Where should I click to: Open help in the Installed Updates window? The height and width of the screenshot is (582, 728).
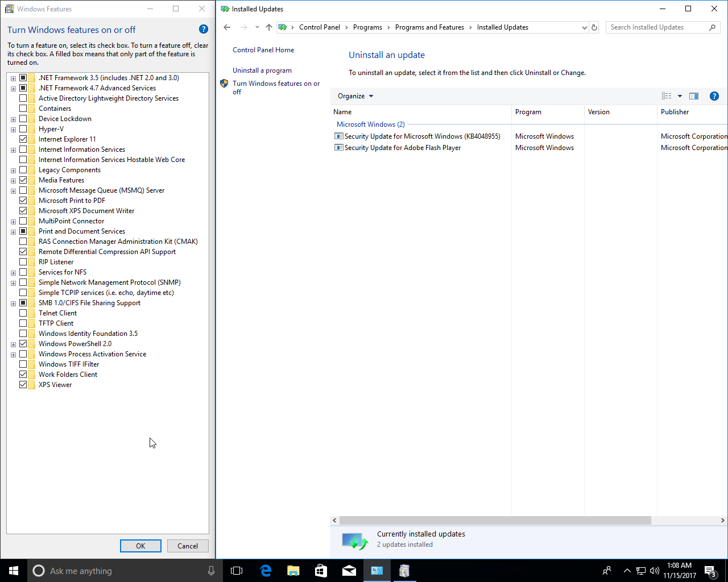[x=714, y=96]
